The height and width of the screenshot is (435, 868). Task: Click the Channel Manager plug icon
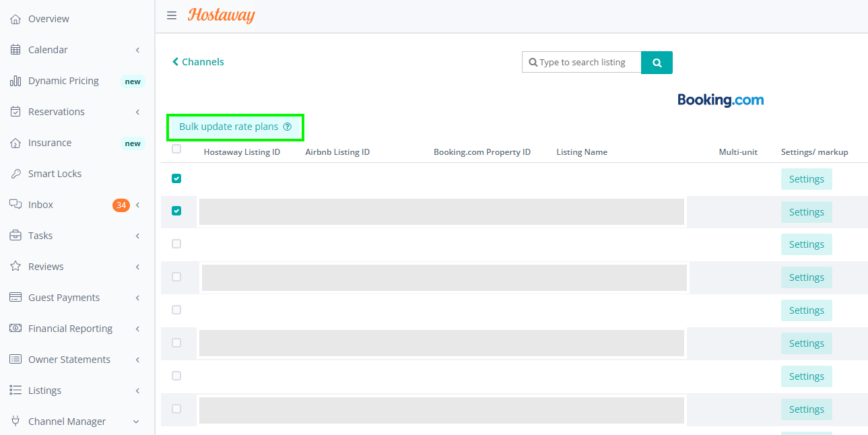pos(15,422)
